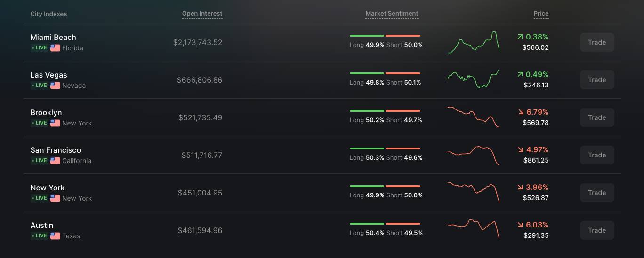Viewport: 644px width, 258px height.
Task: Click the green up arrow beside 0.38%
Action: coord(520,37)
